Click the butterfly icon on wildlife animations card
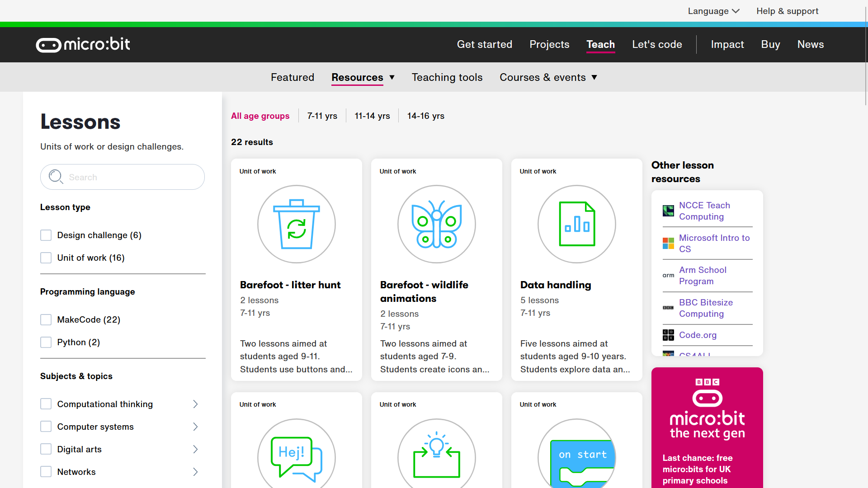The width and height of the screenshot is (868, 488). coord(436,224)
